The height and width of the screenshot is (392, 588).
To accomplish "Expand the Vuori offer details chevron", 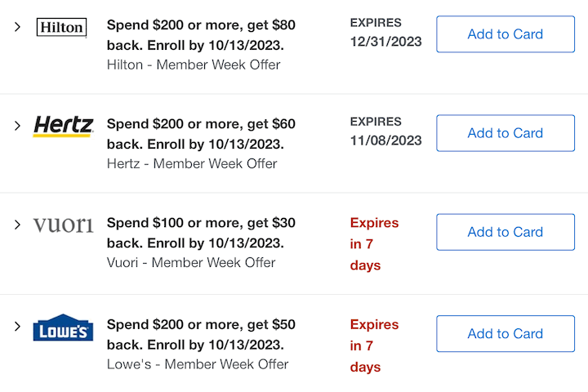I will (x=17, y=225).
